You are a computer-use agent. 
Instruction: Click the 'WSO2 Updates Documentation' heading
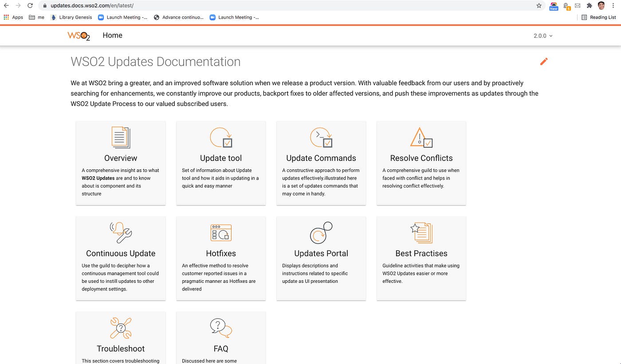pos(156,62)
